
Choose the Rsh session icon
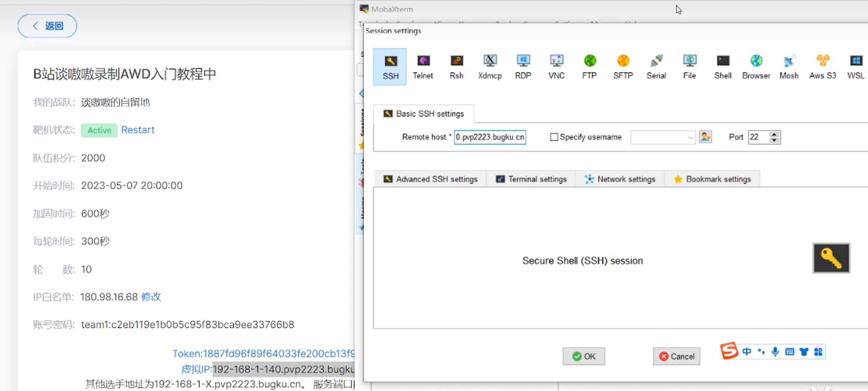tap(456, 67)
